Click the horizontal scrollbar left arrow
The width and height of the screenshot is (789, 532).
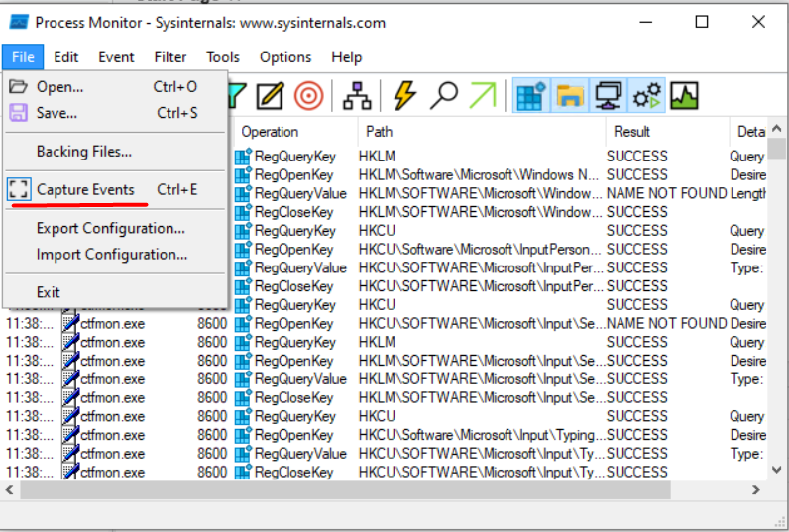[x=10, y=489]
